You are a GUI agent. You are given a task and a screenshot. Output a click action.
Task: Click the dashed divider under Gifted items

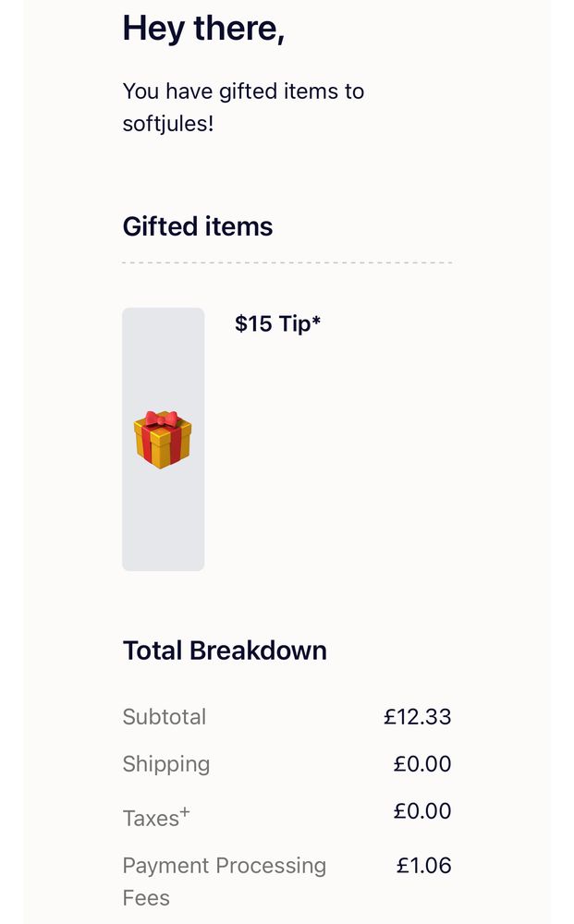[287, 262]
